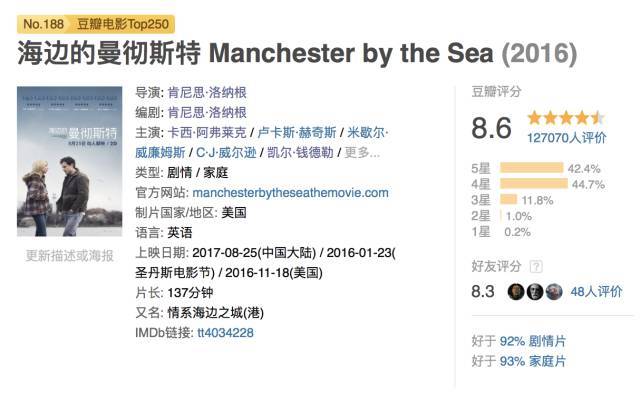Click the first friend avatar icon

click(516, 292)
